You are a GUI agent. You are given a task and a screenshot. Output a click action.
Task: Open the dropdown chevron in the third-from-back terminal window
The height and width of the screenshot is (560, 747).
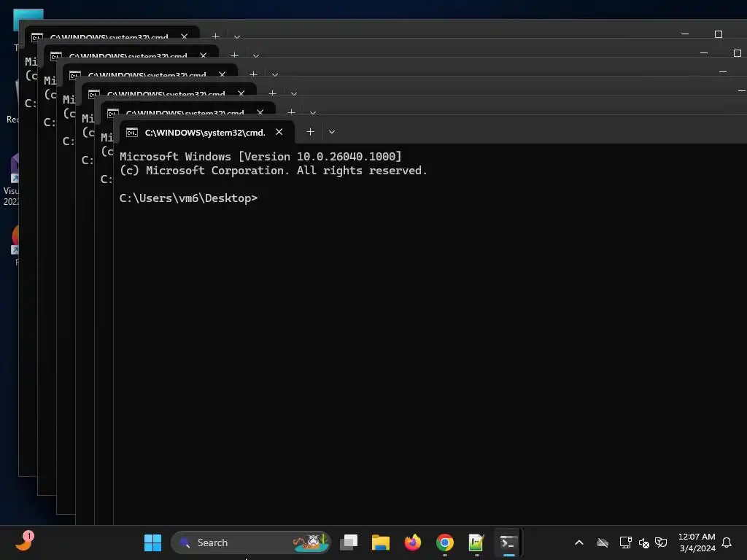click(274, 75)
